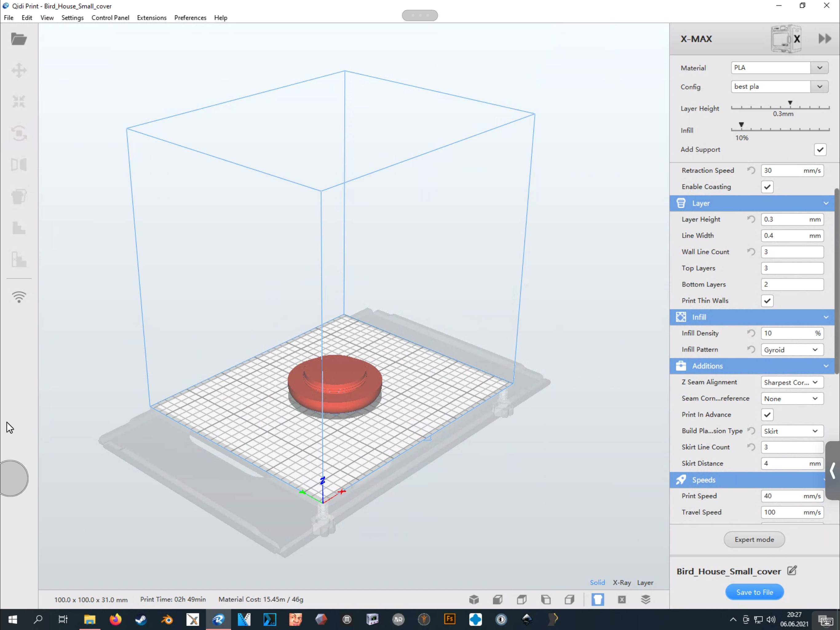Switch to front view cube icon
The height and width of the screenshot is (630, 840).
(x=498, y=600)
